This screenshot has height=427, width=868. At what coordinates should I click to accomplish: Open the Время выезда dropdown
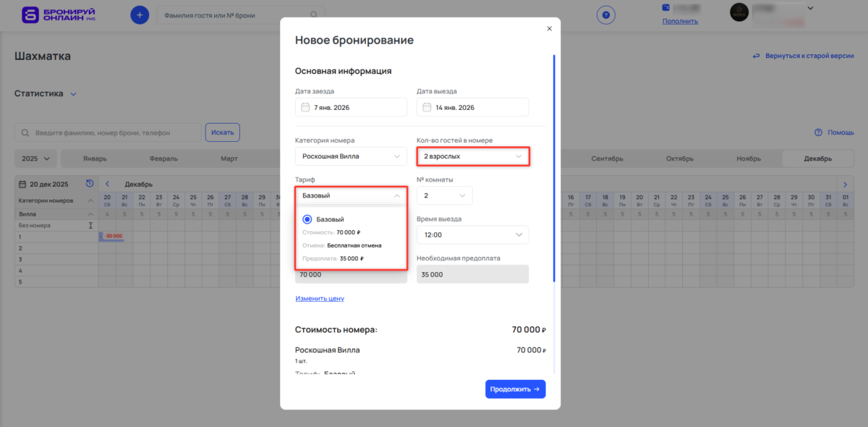coord(472,234)
